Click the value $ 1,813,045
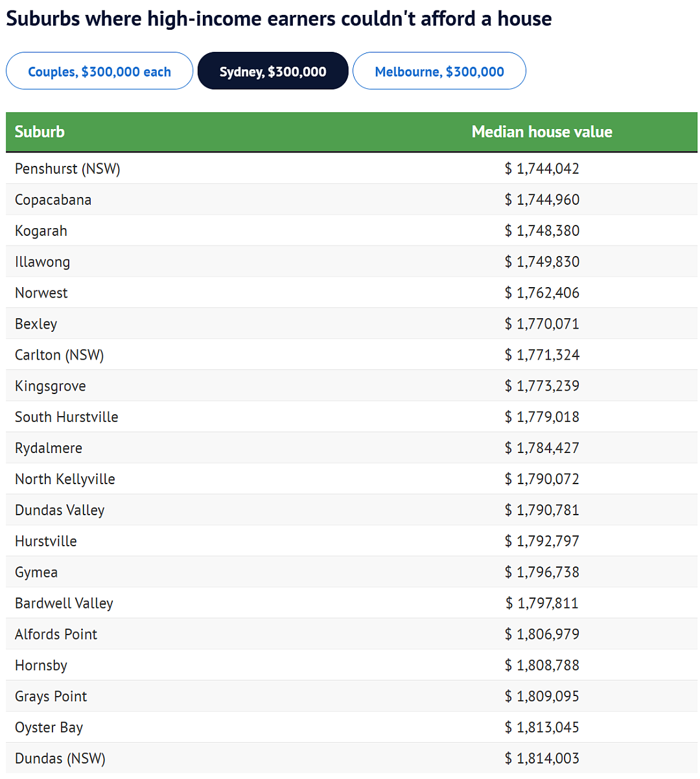The width and height of the screenshot is (700, 779). point(542,728)
